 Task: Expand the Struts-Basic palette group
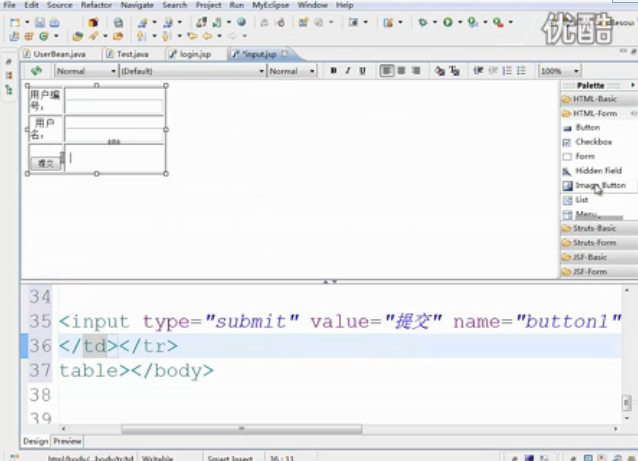[594, 228]
